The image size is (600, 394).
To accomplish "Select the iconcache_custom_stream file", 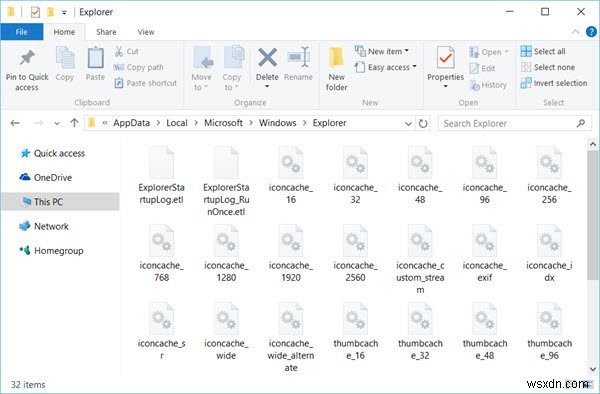I will coord(420,259).
